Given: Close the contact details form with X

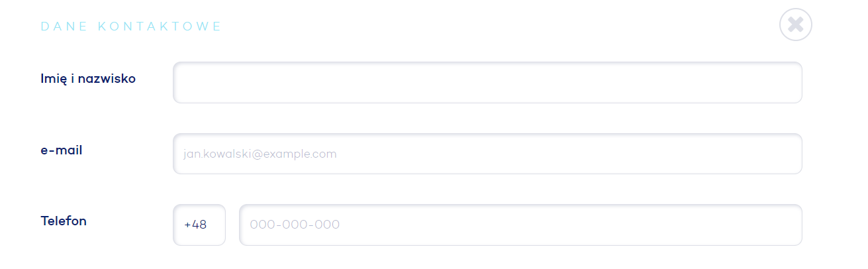Looking at the screenshot, I should 796,25.
